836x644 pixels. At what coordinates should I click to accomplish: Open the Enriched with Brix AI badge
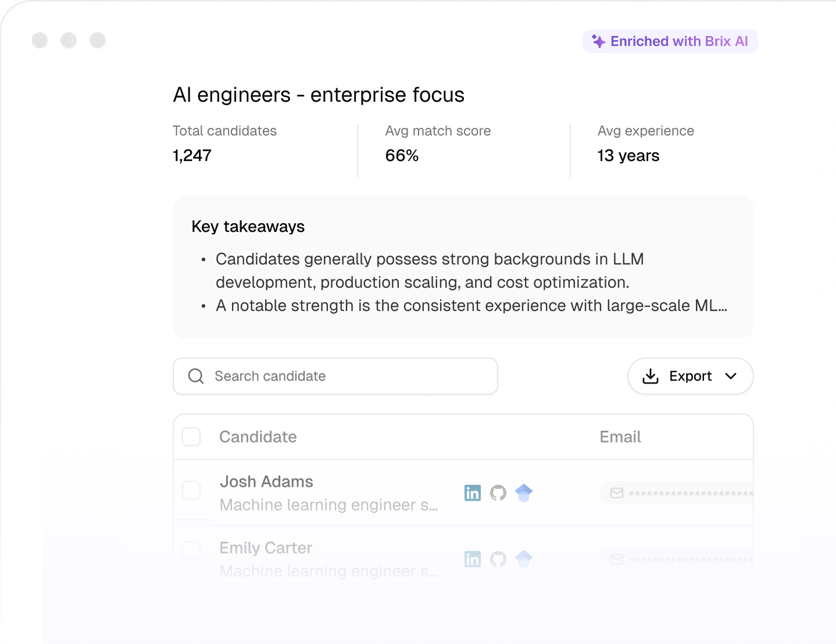[670, 41]
